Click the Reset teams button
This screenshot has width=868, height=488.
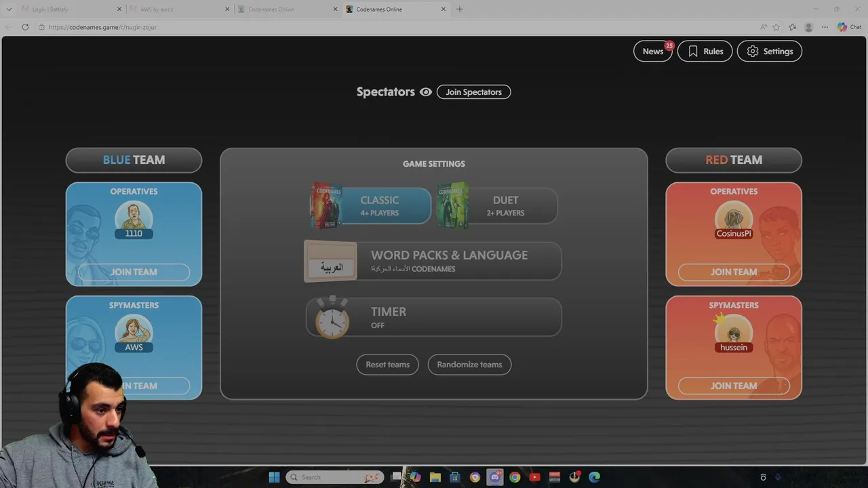(x=387, y=365)
